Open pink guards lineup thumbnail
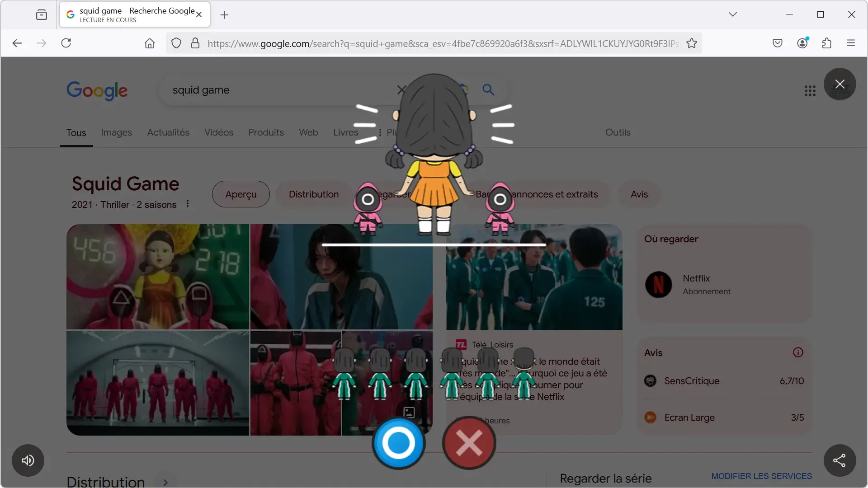 click(x=158, y=383)
